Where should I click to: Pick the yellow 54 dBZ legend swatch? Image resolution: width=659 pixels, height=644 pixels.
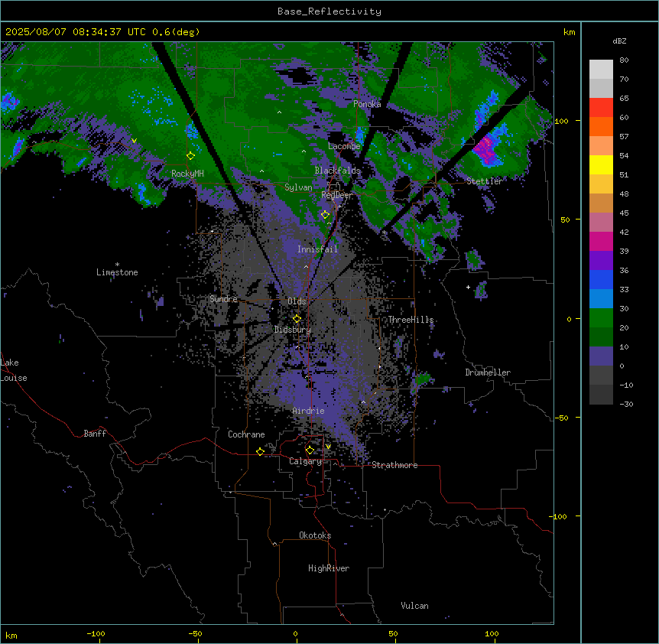point(601,164)
